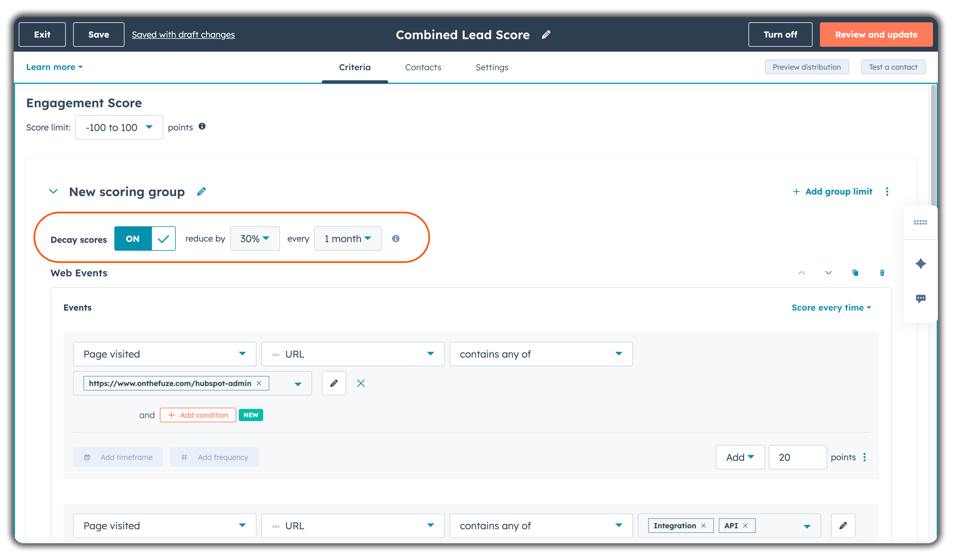Open the Score limit -100 to 100 dropdown
The image size is (953, 560).
pyautogui.click(x=119, y=127)
